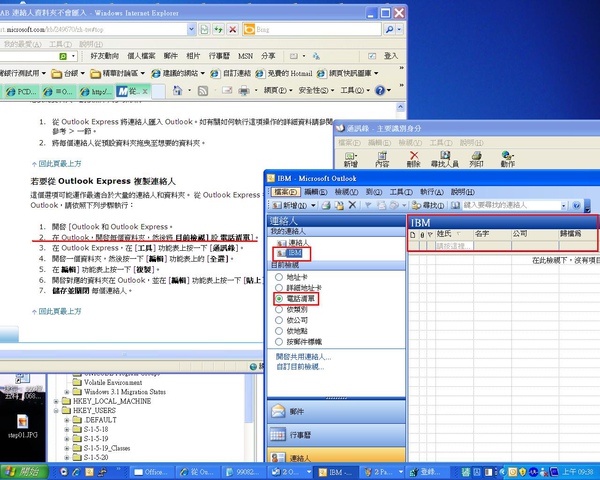This screenshot has width=600, height=480.
Task: Click 刪除 Delete icon in Address Book window
Action: [414, 159]
